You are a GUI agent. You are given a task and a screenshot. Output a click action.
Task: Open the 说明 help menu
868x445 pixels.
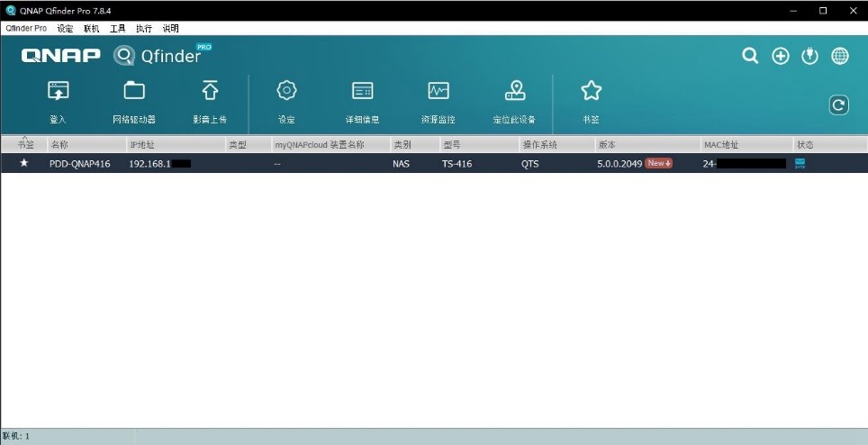[x=170, y=28]
